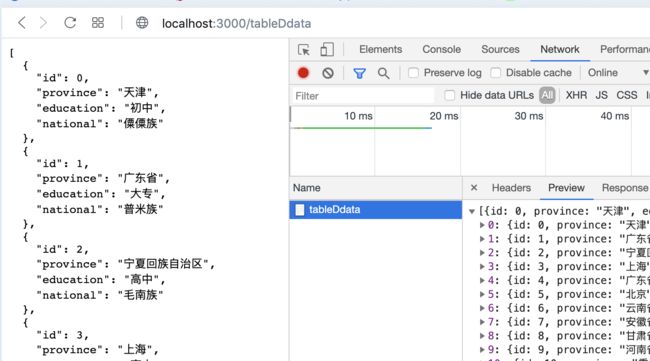Select the tableDdata request row
The image size is (650, 361).
[x=376, y=210]
